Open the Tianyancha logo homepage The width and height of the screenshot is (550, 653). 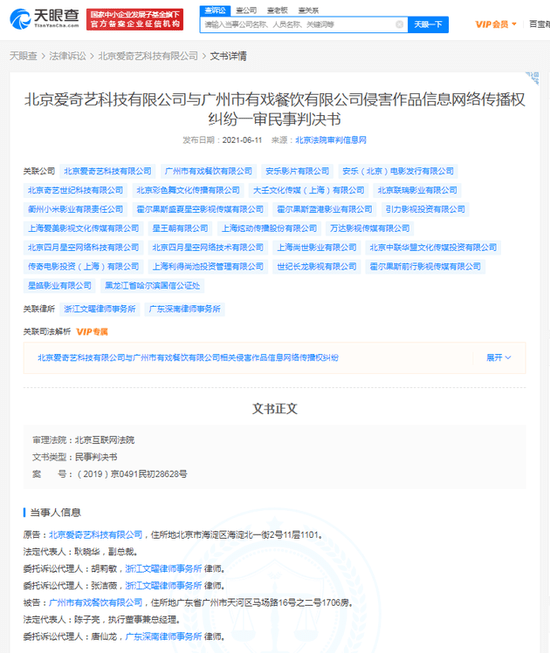44,19
